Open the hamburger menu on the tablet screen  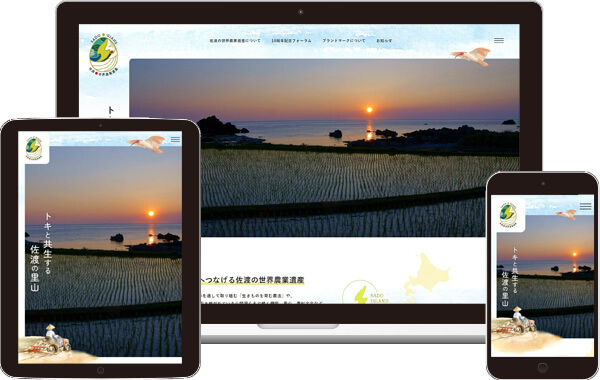176,140
